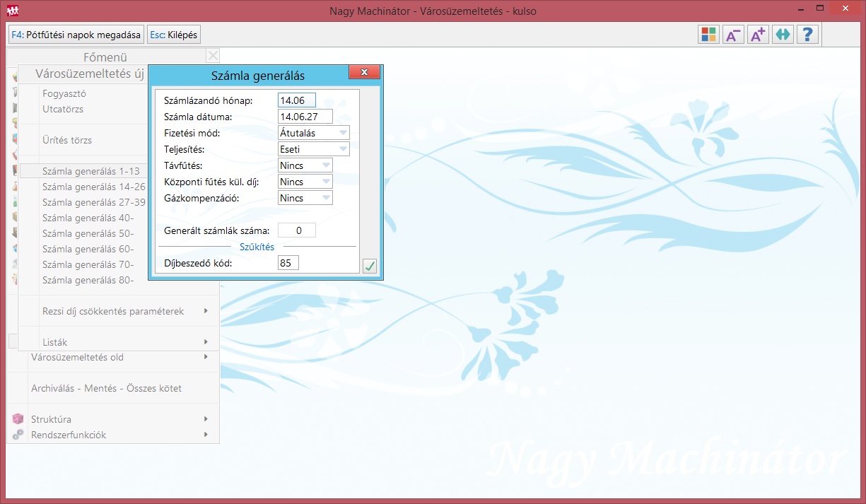Select Számla generálás 80-
866x504 pixels.
point(88,280)
